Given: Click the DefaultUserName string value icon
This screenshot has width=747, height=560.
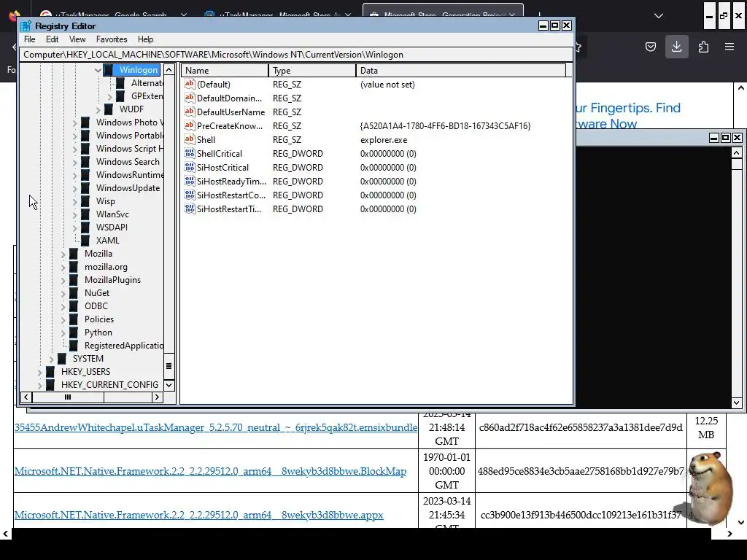Looking at the screenshot, I should point(190,112).
